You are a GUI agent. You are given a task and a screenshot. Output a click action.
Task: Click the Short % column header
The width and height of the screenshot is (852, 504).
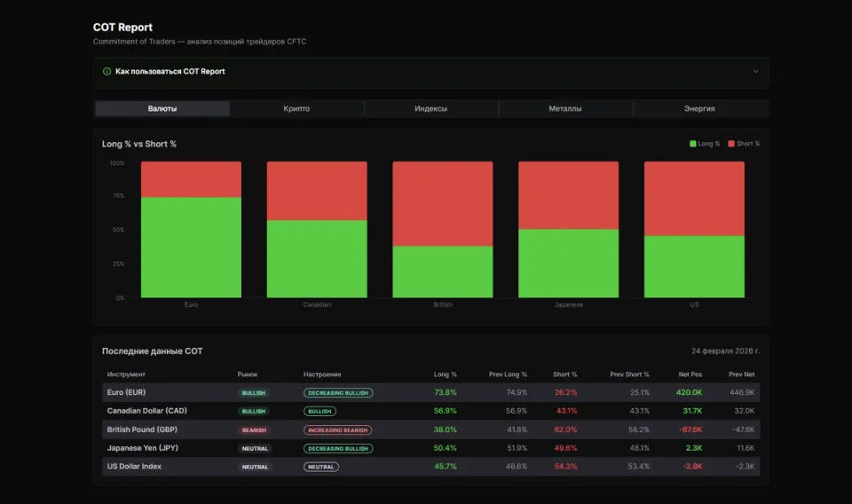[565, 374]
